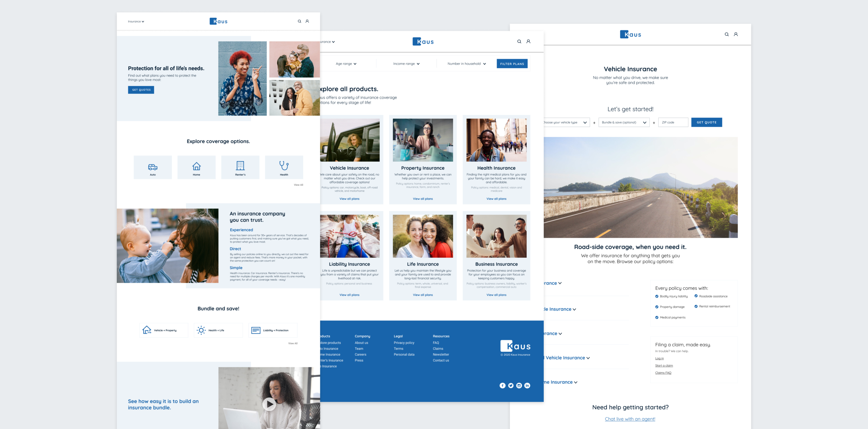This screenshot has height=429, width=868.
Task: Visit the Facebook social icon in footer
Action: pyautogui.click(x=502, y=386)
